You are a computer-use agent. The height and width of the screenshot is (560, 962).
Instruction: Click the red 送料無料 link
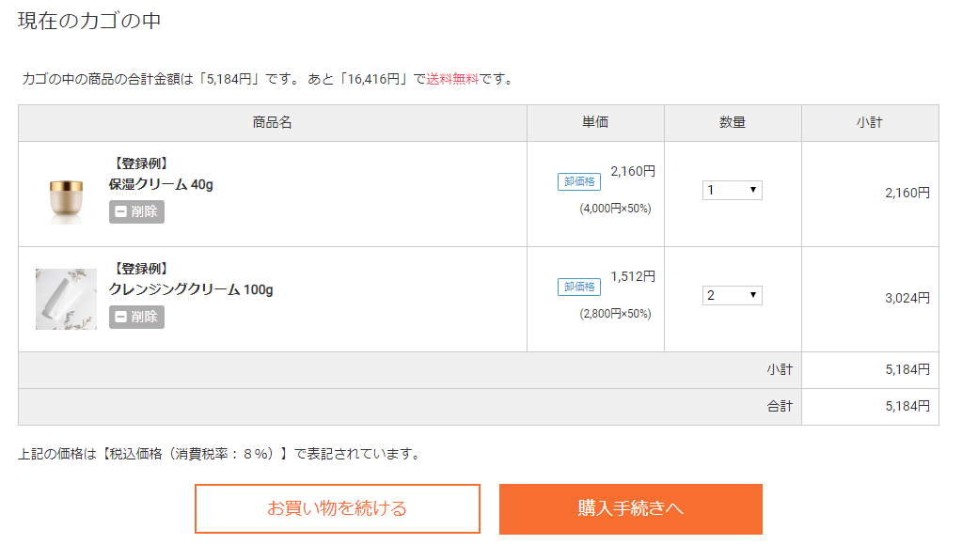point(452,79)
